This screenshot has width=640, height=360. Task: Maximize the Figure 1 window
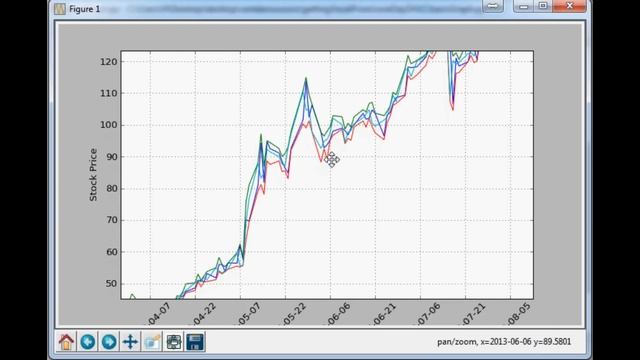[543, 6]
